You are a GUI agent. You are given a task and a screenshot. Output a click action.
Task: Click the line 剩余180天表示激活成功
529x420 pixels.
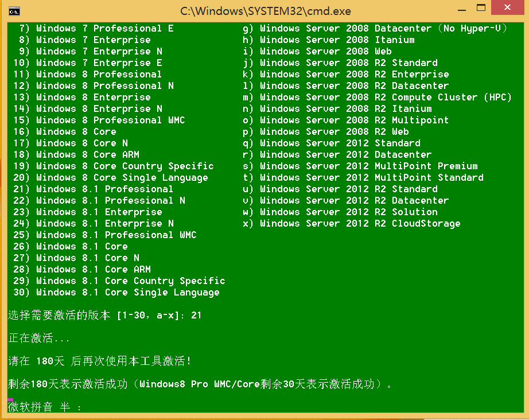click(x=200, y=384)
